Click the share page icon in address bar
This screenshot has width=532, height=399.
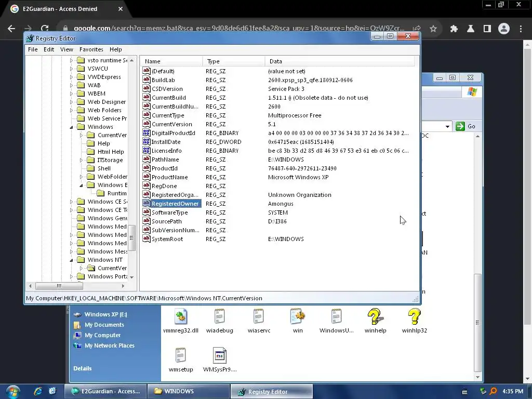coord(417,29)
